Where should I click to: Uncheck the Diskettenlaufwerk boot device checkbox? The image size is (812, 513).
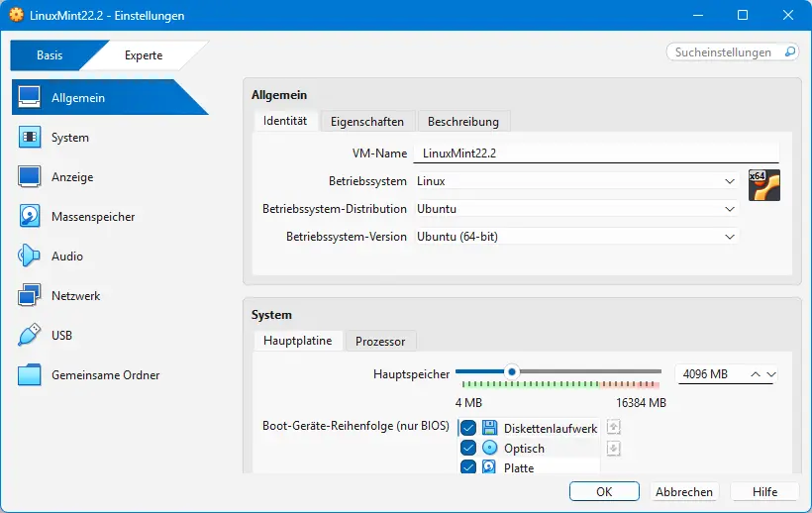(468, 428)
